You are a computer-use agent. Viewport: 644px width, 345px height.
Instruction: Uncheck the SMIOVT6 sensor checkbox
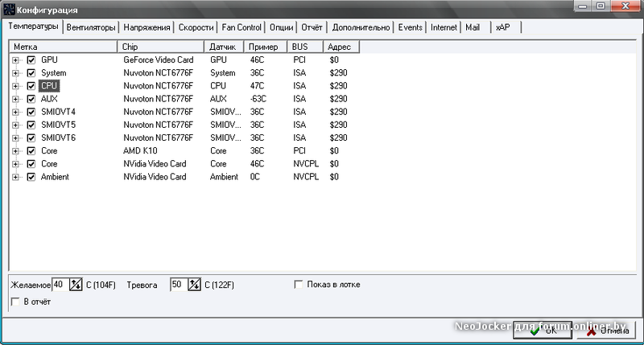coord(31,138)
